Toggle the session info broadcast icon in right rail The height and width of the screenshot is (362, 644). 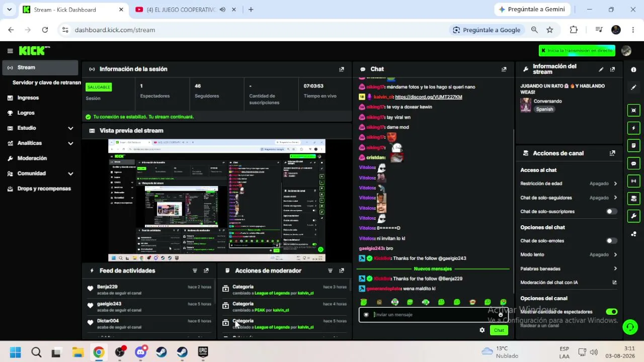(633, 181)
